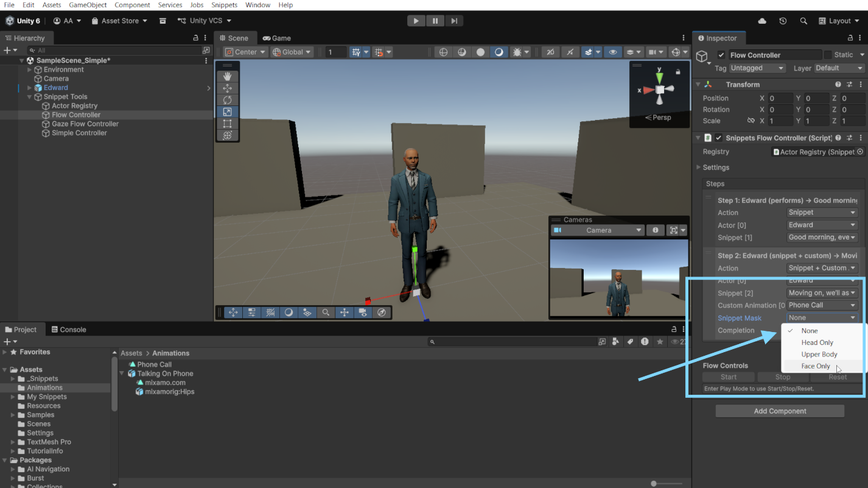Viewport: 868px width, 488px height.
Task: Open the Global handle rotation dropdown
Action: point(292,52)
